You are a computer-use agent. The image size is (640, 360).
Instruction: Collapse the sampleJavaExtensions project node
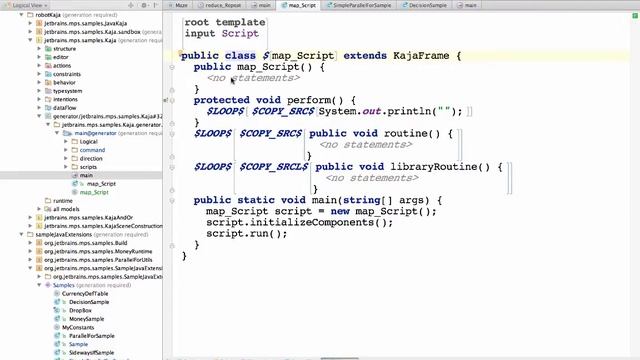coord(21,234)
